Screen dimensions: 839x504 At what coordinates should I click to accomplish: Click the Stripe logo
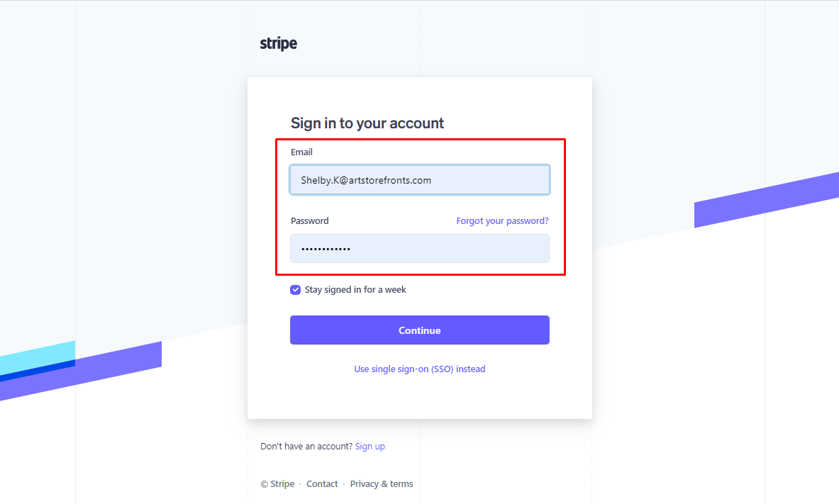278,43
